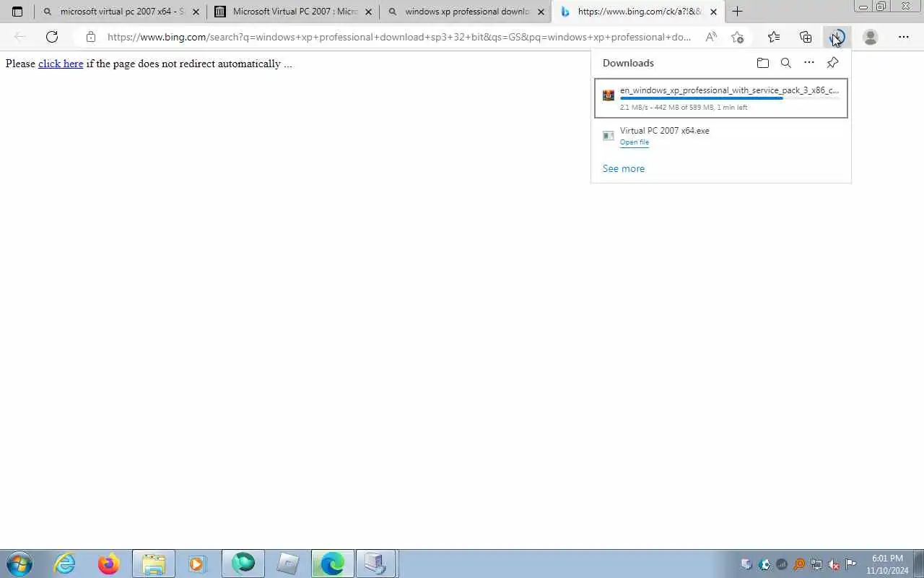Image resolution: width=924 pixels, height=578 pixels.
Task: Close the Microsoft Virtual PC 2007 tab
Action: click(368, 12)
